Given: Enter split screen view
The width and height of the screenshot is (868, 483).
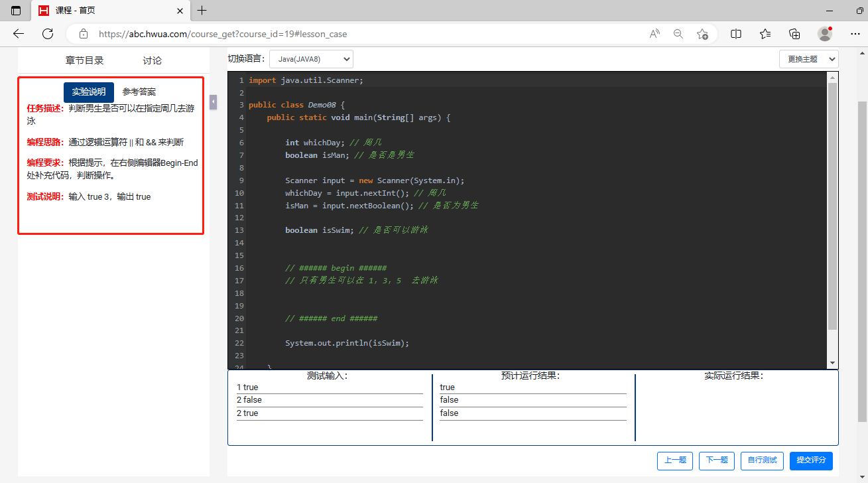Looking at the screenshot, I should pyautogui.click(x=736, y=34).
